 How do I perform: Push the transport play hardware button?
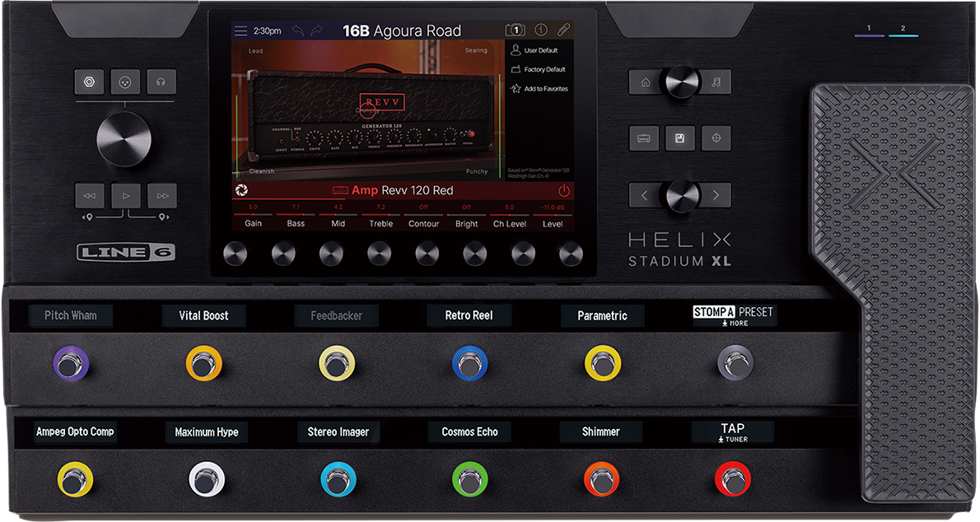(x=126, y=196)
